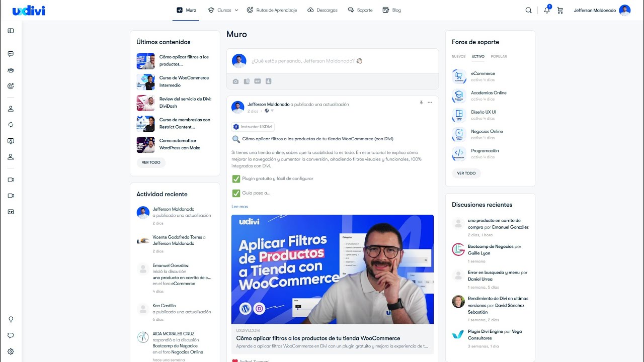The height and width of the screenshot is (362, 644).
Task: Click the Programación forum code icon
Action: pos(459,153)
